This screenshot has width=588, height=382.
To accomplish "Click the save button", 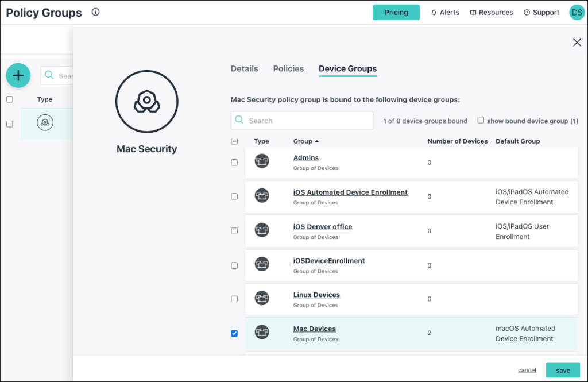I will [x=563, y=370].
